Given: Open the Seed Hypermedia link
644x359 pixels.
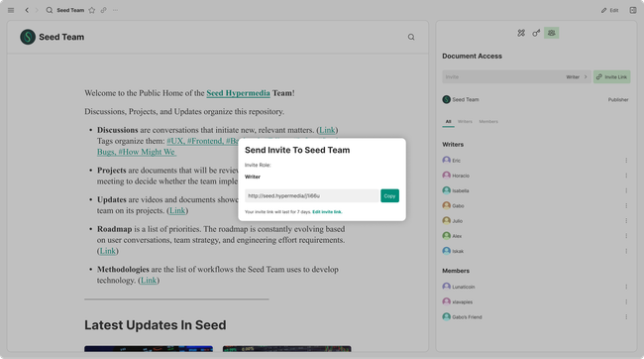Looking at the screenshot, I should point(238,93).
